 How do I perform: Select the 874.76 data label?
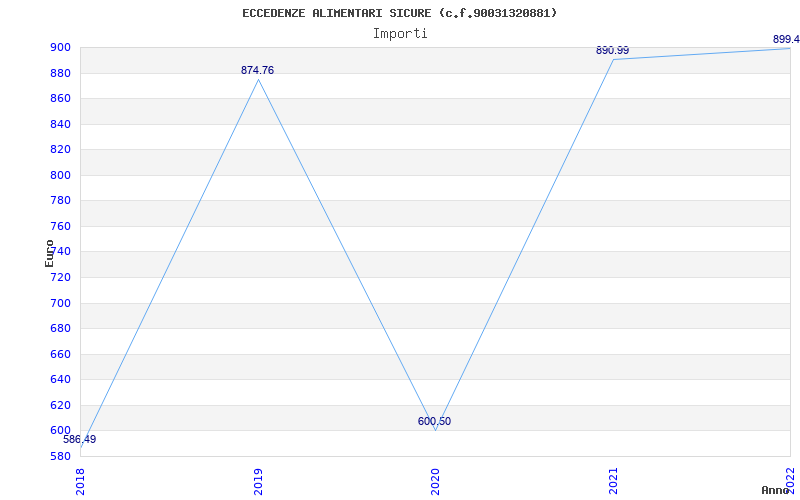click(257, 70)
